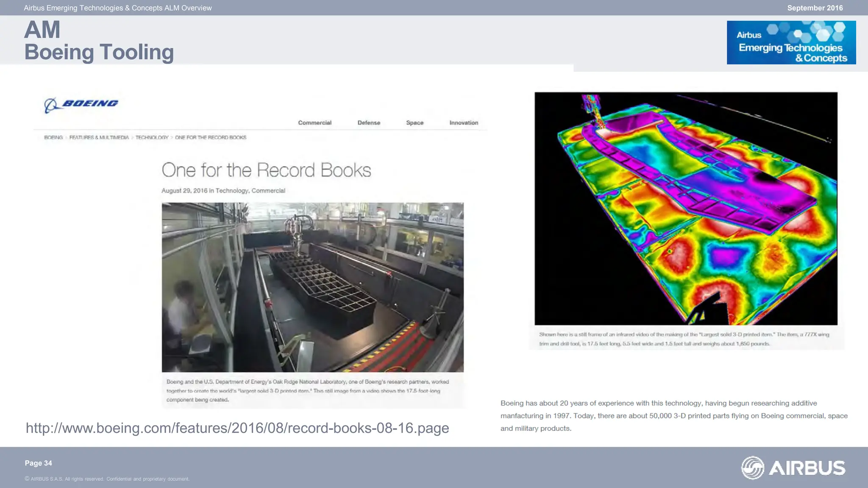868x488 pixels.
Task: Click the AIRBUS logo in footer
Action: tap(793, 468)
